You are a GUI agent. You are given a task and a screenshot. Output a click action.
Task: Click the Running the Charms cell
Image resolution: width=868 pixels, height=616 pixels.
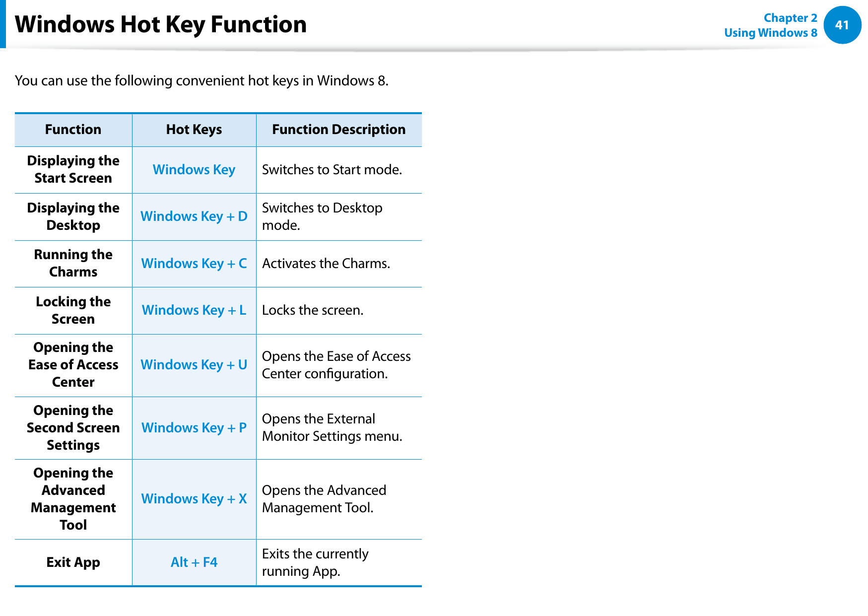point(73,264)
